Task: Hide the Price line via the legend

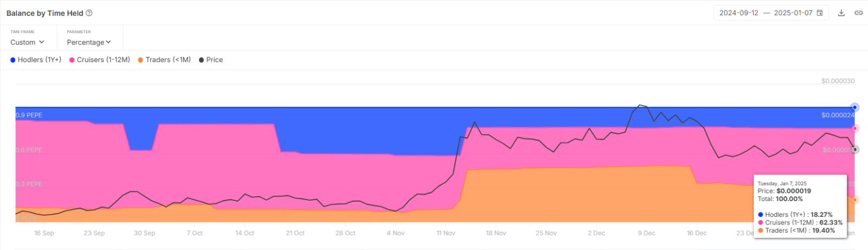Action: [x=211, y=60]
